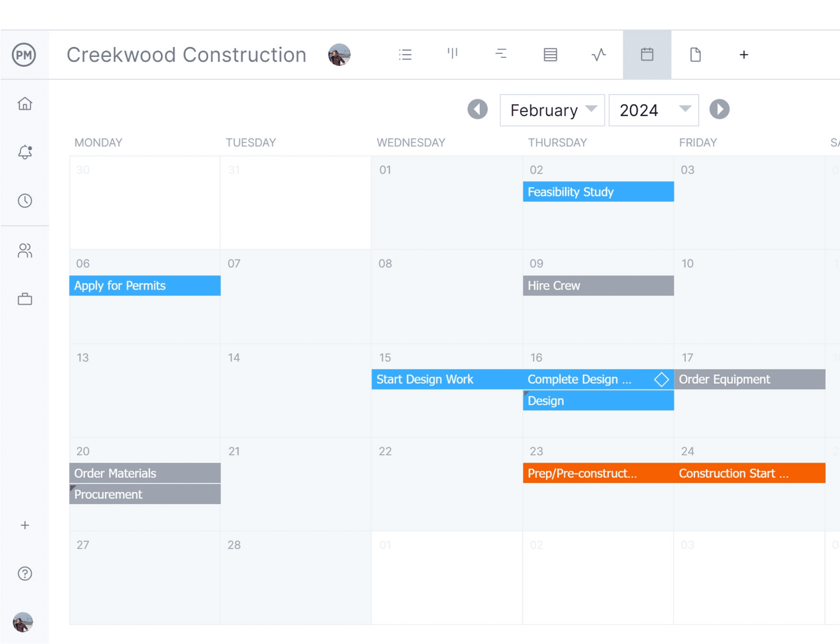Viewport: 840px width, 644px height.
Task: Switch to the list view icon
Action: point(405,55)
